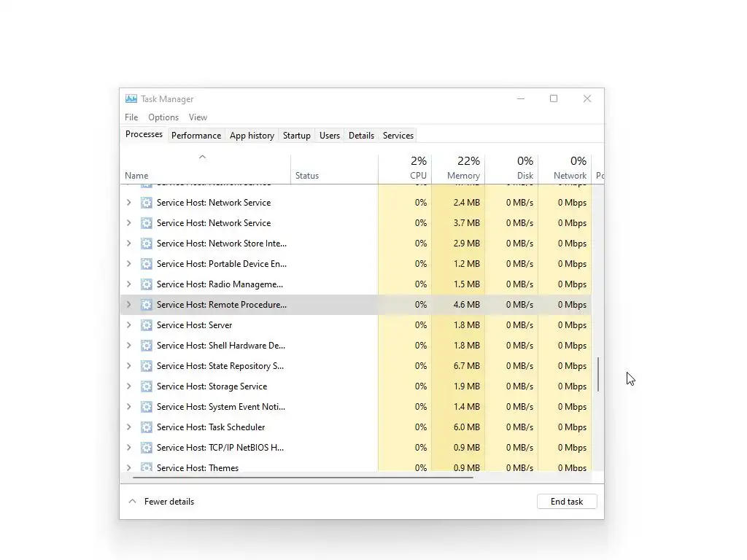The height and width of the screenshot is (560, 747).
Task: Click the horizontal scrollbar thumb
Action: [x=303, y=477]
